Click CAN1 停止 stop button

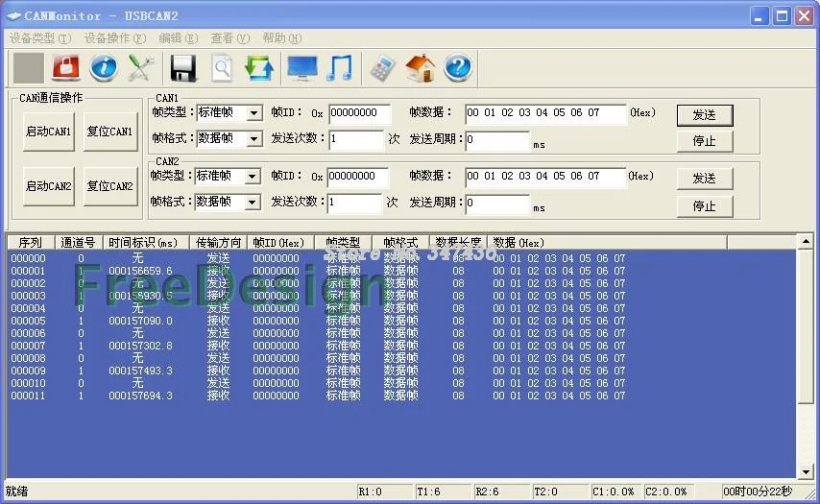pyautogui.click(x=705, y=141)
